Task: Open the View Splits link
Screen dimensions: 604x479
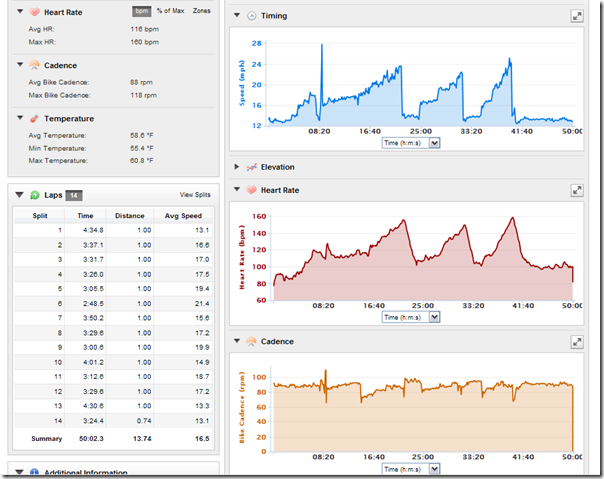Action: (194, 195)
